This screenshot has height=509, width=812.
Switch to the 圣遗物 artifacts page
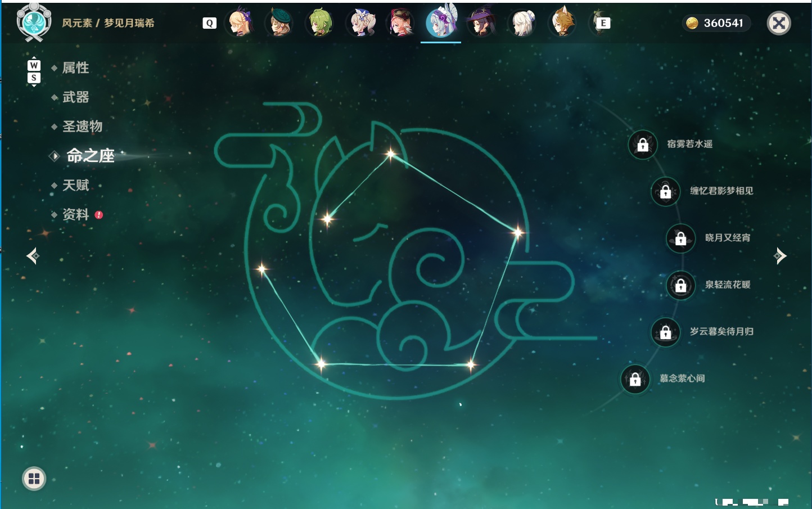tap(82, 127)
